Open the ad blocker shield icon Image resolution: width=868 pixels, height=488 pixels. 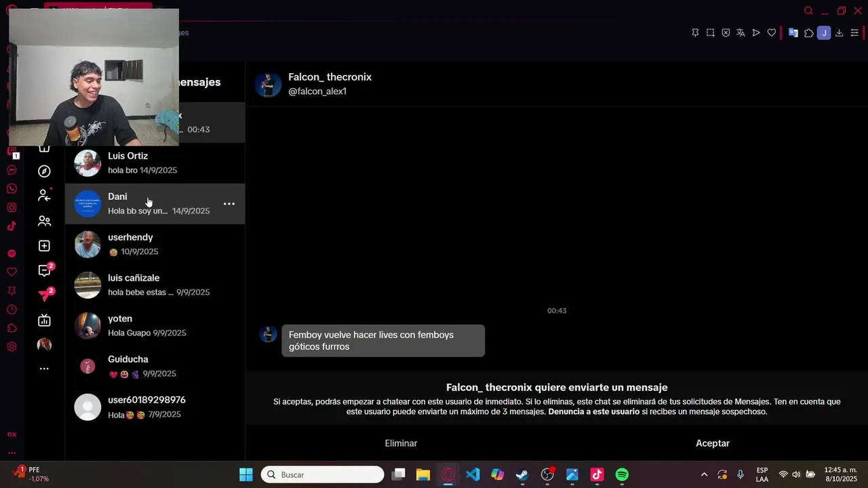726,33
